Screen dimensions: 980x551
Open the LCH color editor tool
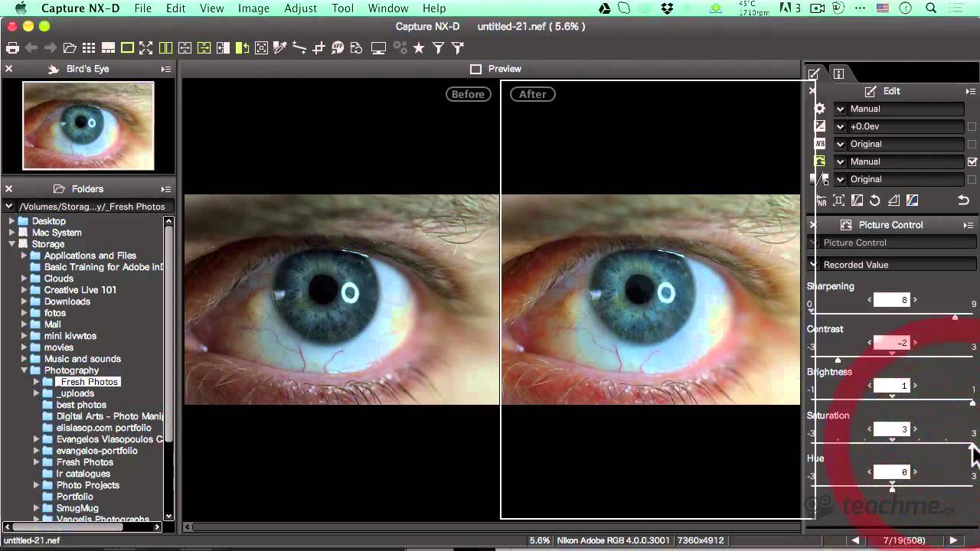click(912, 201)
